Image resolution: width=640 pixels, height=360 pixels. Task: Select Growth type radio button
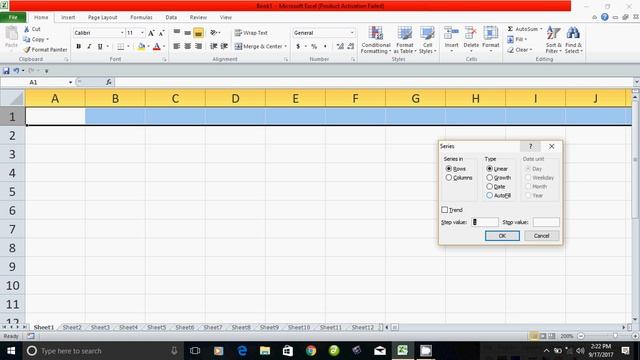click(489, 178)
